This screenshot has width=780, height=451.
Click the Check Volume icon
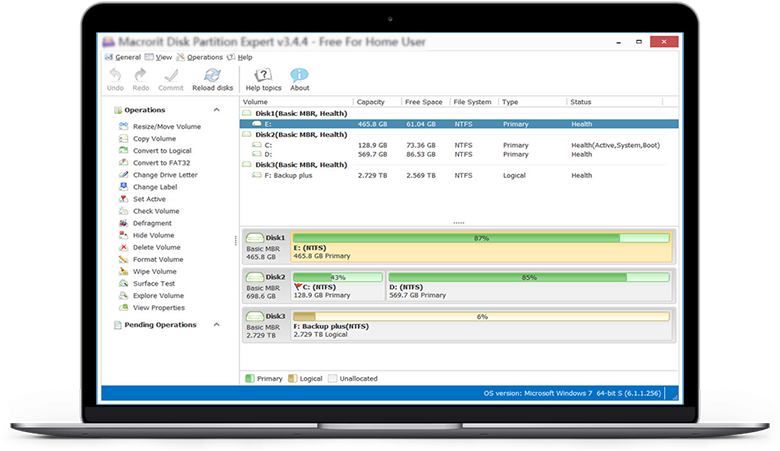pos(123,211)
